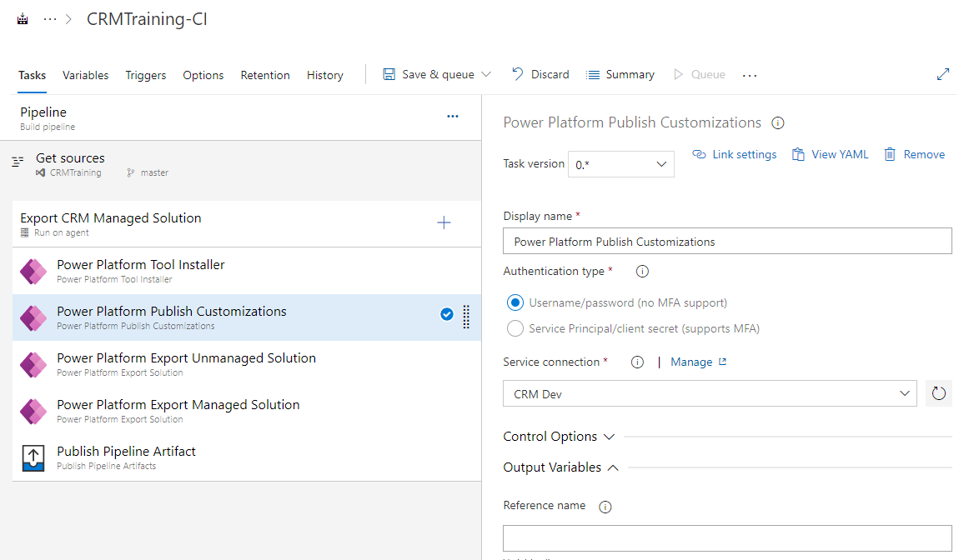The image size is (969, 560).
Task: View the History tab
Action: coord(325,75)
